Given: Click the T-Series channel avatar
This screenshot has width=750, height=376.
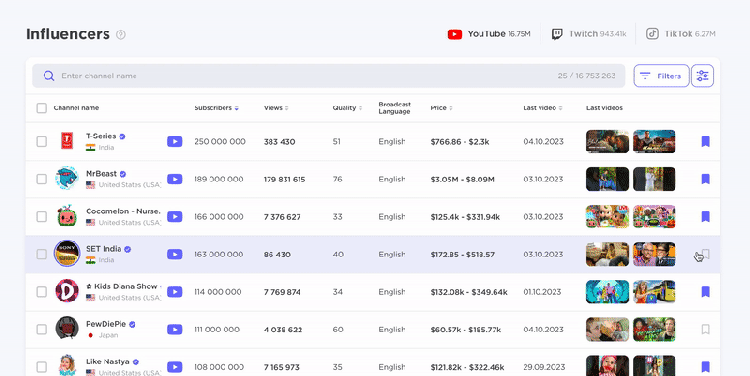Looking at the screenshot, I should pos(67,141).
